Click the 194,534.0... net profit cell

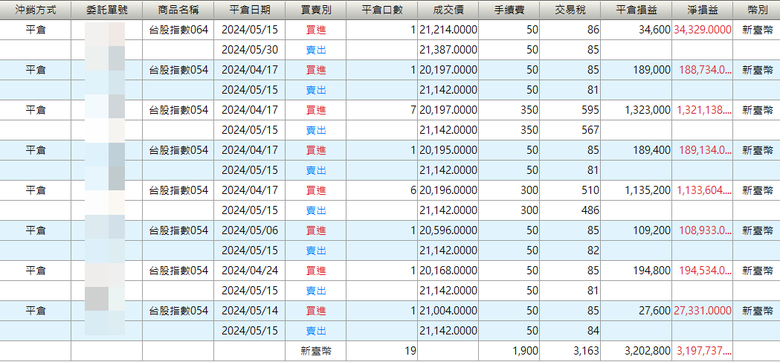click(702, 271)
